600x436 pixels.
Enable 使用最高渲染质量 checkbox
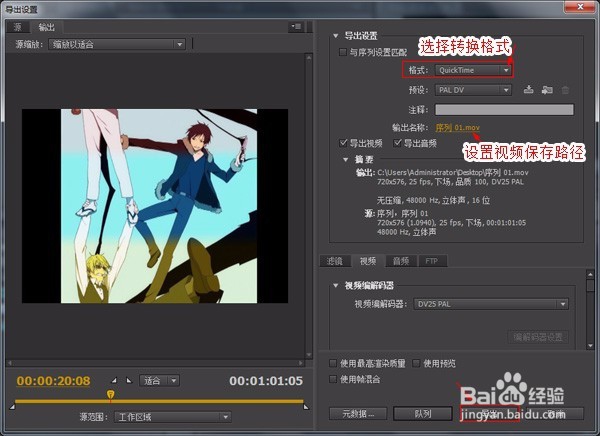[x=333, y=363]
